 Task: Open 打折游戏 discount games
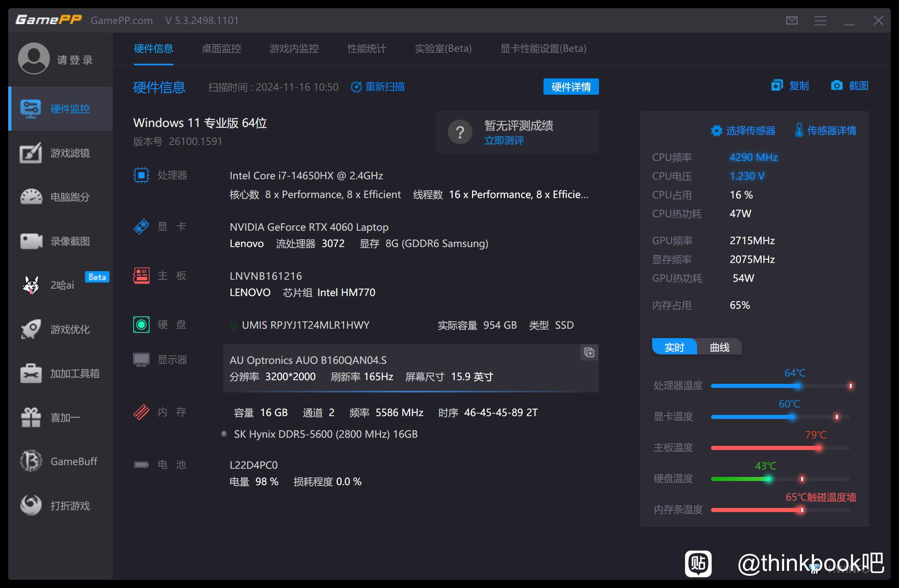[60, 506]
